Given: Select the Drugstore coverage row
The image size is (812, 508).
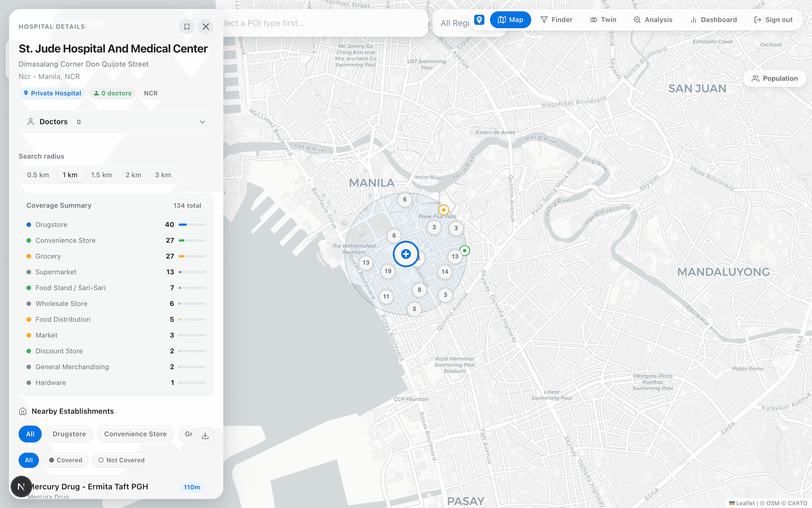Looking at the screenshot, I should pos(116,225).
